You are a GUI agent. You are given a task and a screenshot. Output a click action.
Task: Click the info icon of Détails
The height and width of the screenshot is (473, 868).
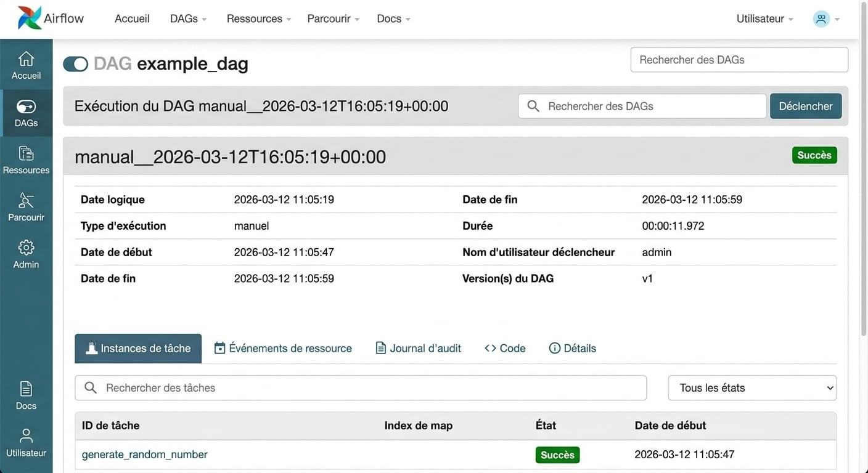[x=554, y=348]
